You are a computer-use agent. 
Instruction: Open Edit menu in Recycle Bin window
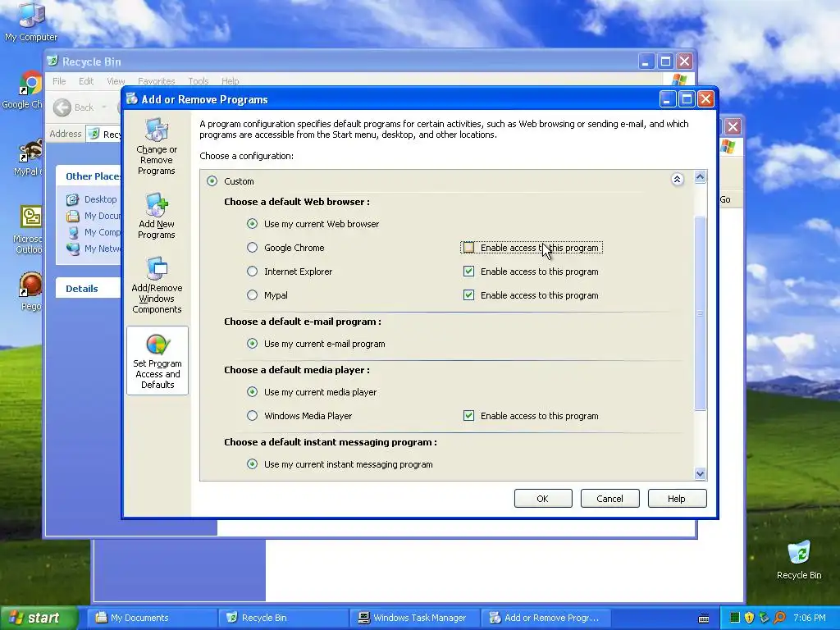pyautogui.click(x=86, y=81)
